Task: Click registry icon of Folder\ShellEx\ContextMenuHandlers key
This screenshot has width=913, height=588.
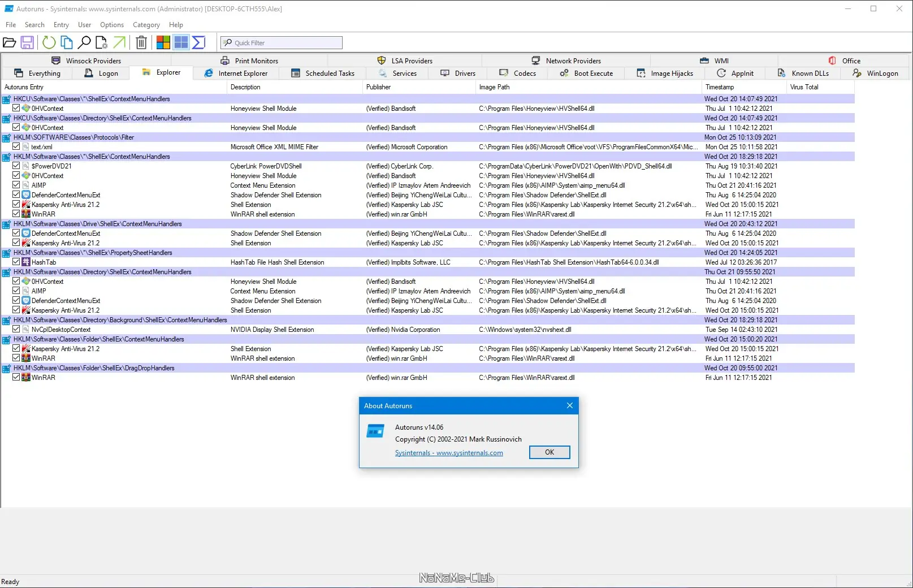Action: click(7, 339)
